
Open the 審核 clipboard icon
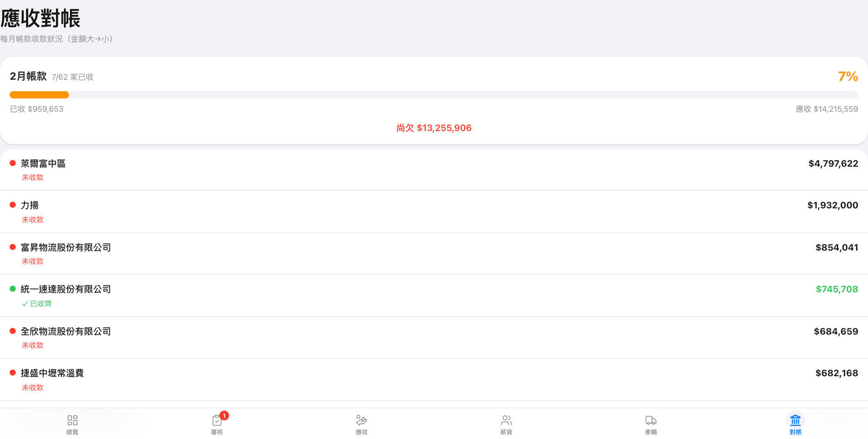pos(217,421)
